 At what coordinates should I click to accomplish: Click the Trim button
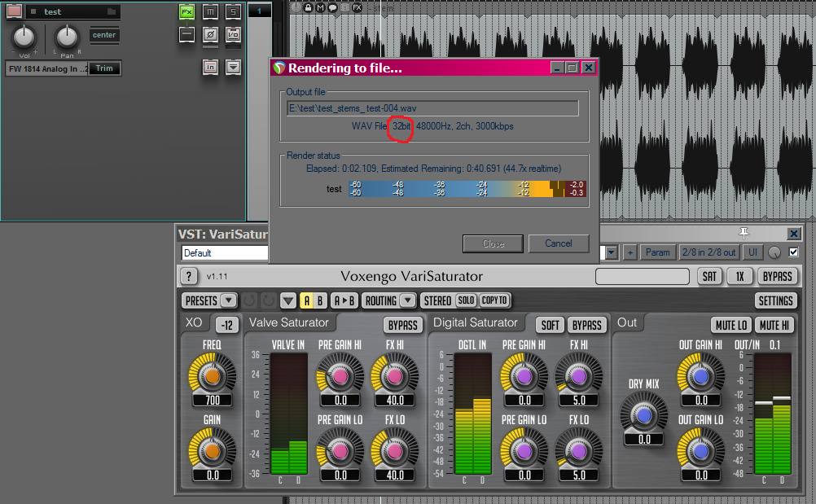coord(104,68)
